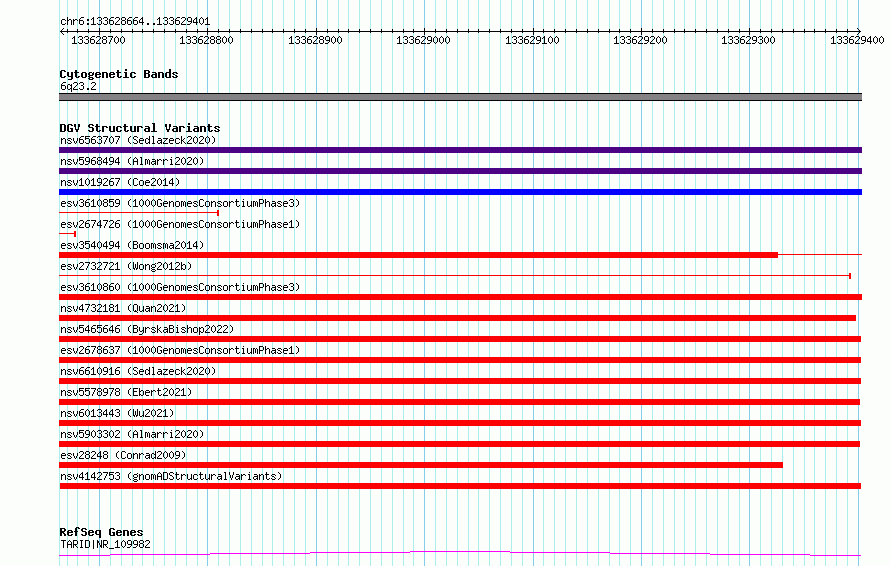Click the esv2674726 (1000GenomesConsortiumPhase1) label

(x=180, y=224)
